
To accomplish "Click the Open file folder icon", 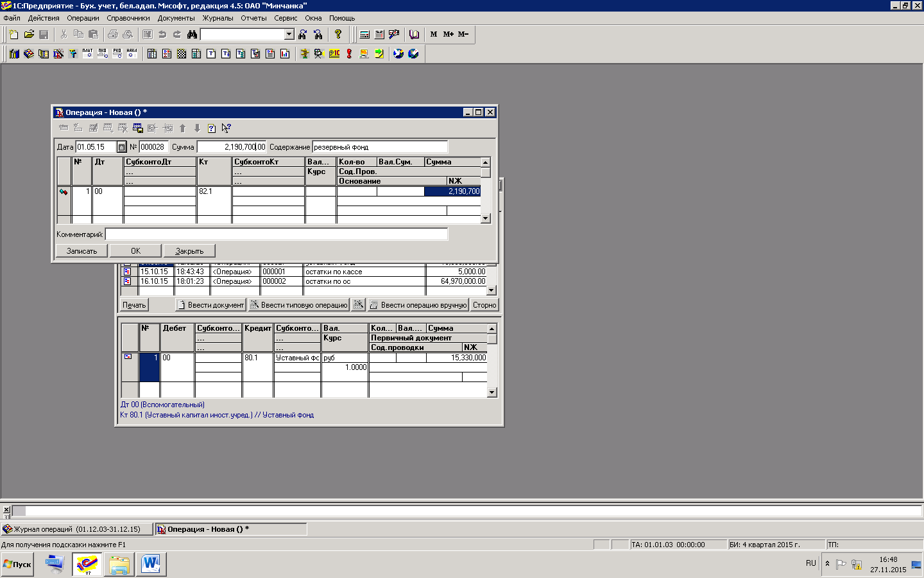I will click(x=29, y=34).
